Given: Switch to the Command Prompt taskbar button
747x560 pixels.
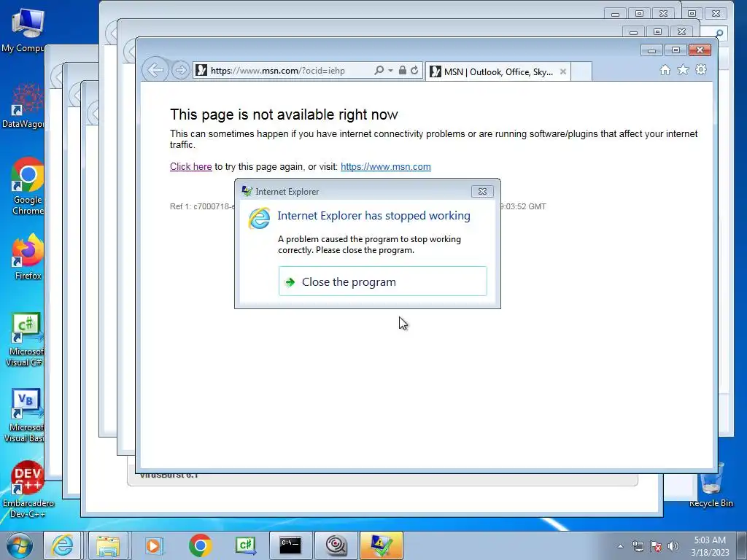Looking at the screenshot, I should click(x=290, y=545).
